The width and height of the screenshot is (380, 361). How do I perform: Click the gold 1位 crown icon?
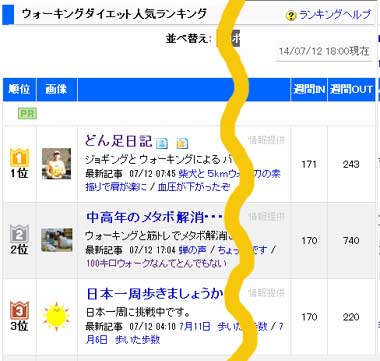[x=19, y=157]
